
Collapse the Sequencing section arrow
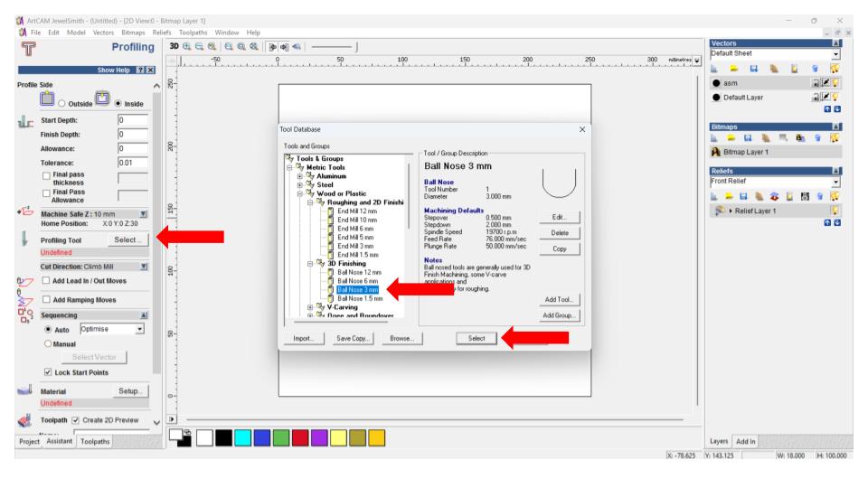pos(144,314)
